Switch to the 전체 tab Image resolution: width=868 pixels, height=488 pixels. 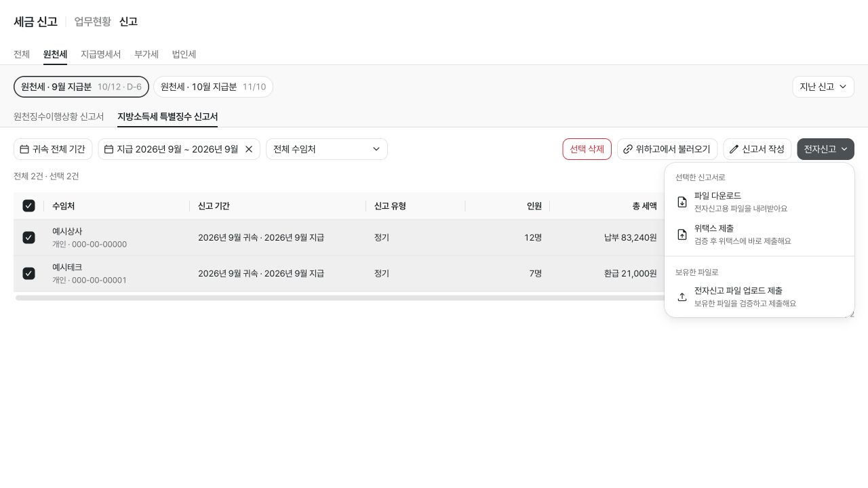coord(22,54)
